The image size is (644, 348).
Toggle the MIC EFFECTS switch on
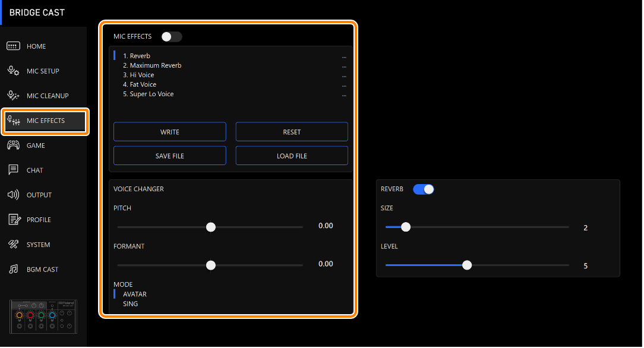(x=171, y=37)
